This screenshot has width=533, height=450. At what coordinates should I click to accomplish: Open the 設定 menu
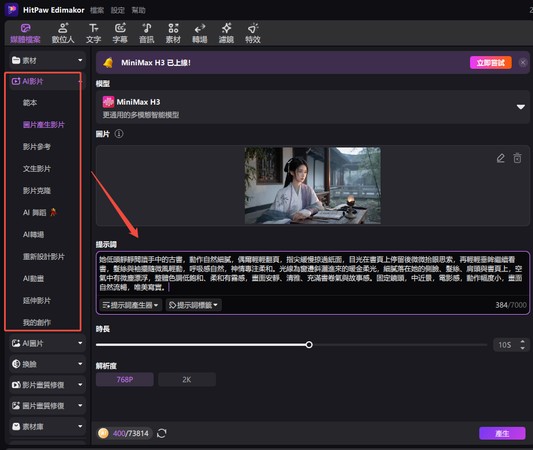[118, 10]
